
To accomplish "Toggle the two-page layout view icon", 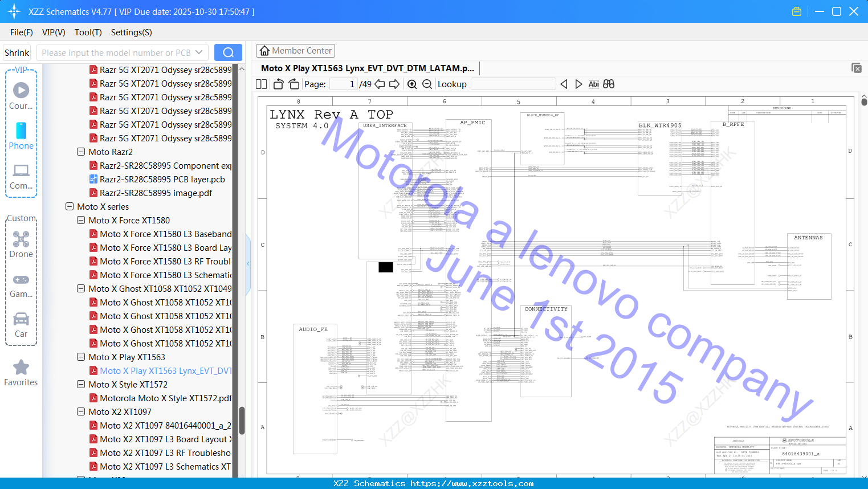I will click(x=261, y=84).
